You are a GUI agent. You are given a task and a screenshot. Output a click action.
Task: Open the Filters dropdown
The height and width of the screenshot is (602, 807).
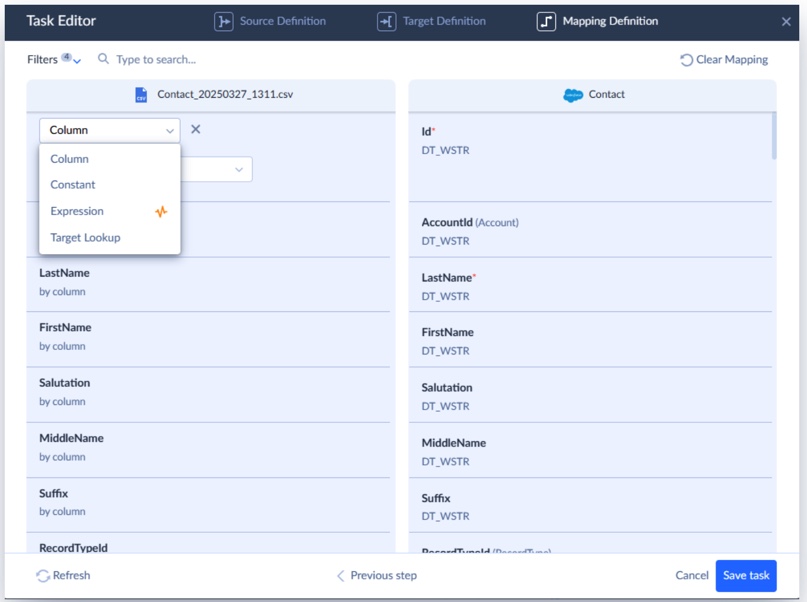pos(54,60)
